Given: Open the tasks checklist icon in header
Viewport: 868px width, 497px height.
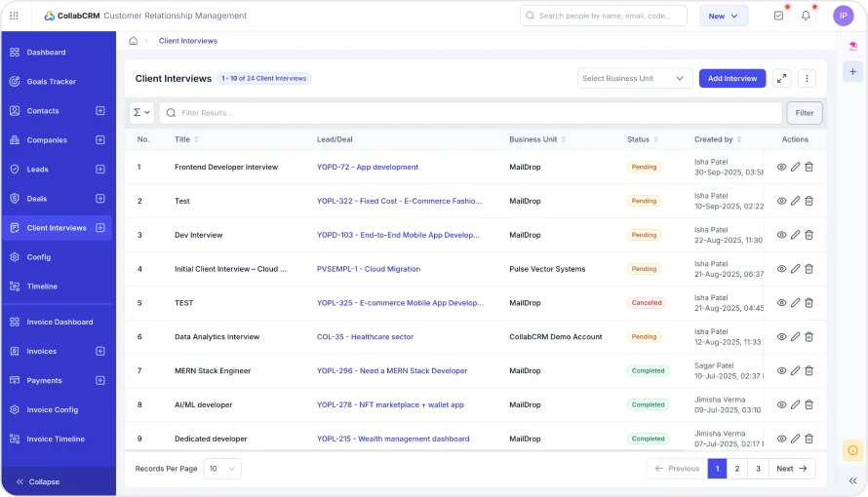Looking at the screenshot, I should pos(778,16).
